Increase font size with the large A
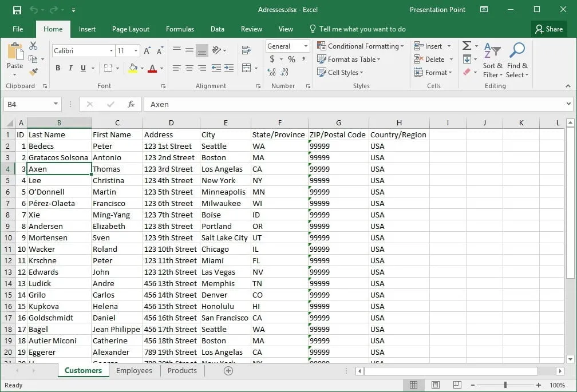577x392 pixels. point(147,51)
